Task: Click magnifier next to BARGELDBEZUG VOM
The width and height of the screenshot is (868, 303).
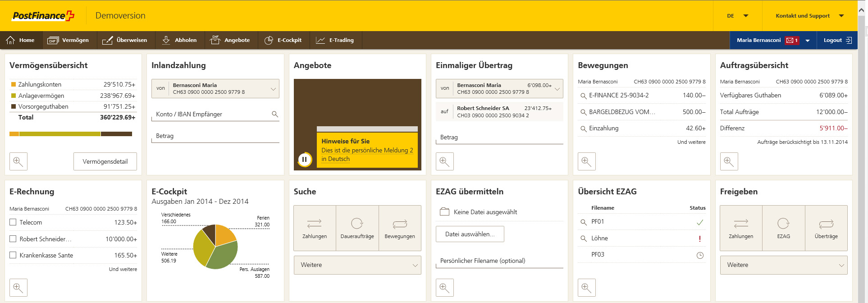Action: (583, 112)
